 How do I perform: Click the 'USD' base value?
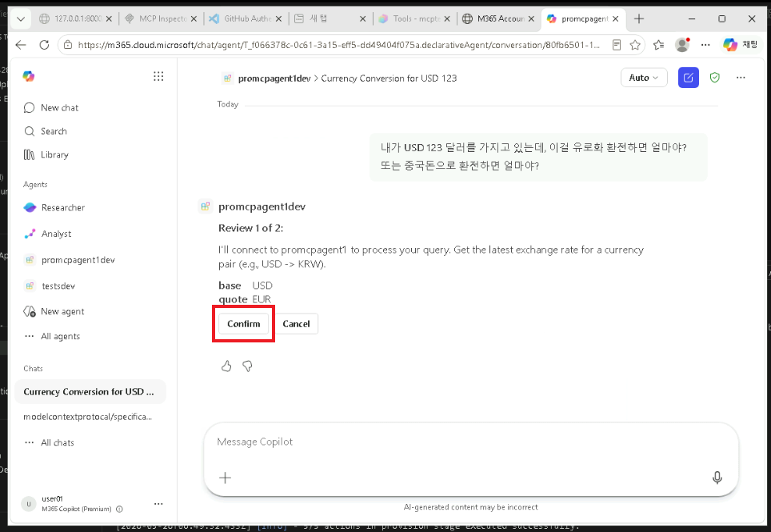tap(262, 286)
